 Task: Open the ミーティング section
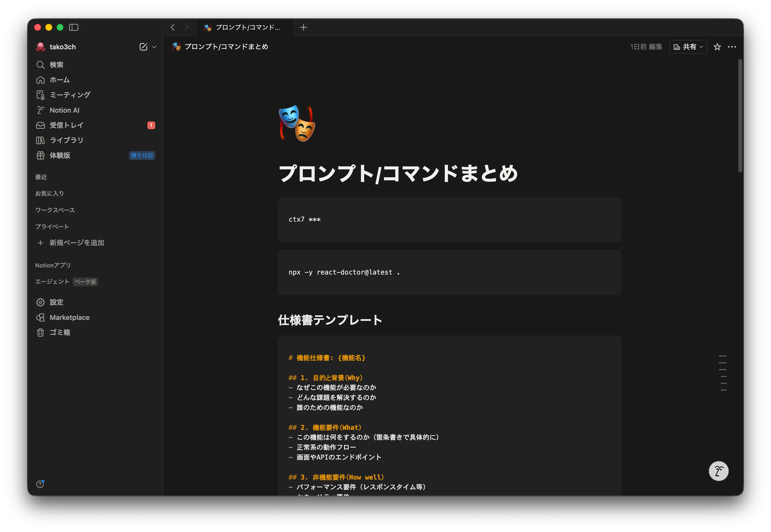click(x=70, y=95)
